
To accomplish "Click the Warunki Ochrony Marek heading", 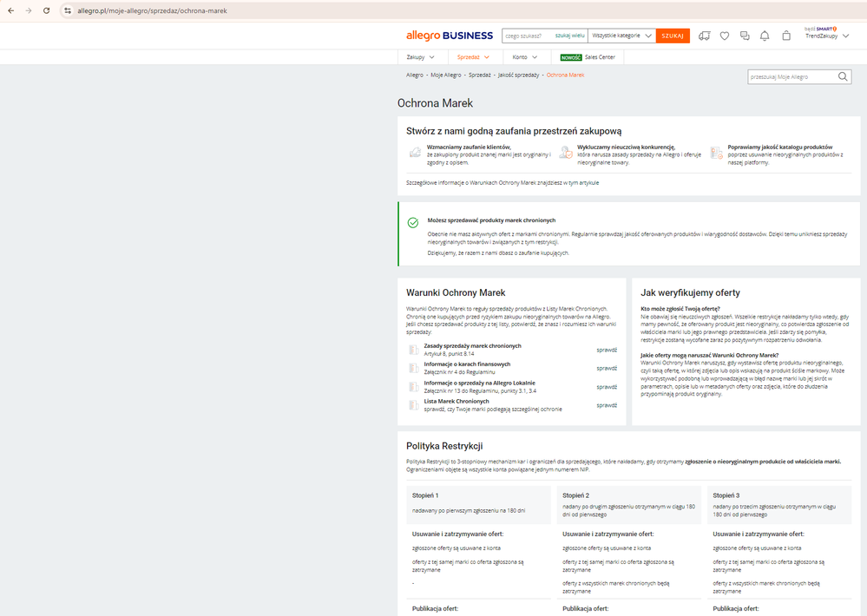I will [x=456, y=293].
